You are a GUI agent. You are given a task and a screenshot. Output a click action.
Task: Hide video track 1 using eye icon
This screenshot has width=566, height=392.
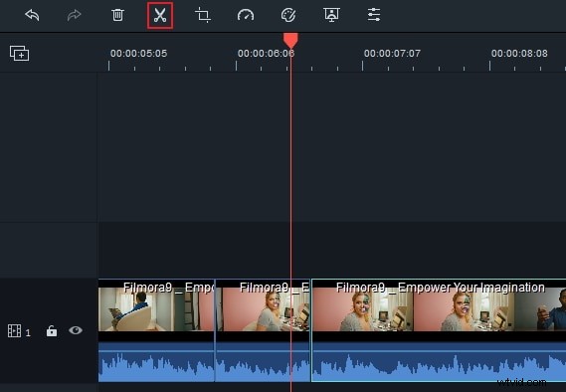[x=76, y=330]
